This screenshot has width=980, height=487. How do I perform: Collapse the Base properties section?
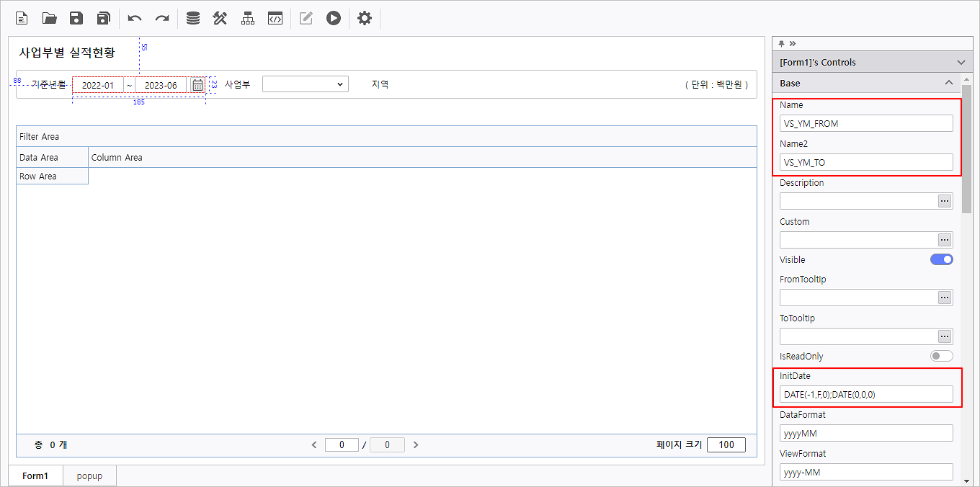point(948,83)
